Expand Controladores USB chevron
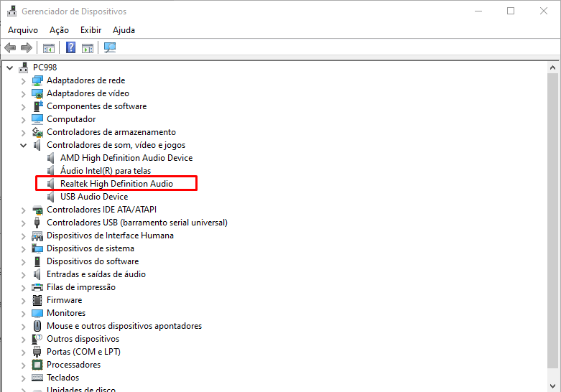This screenshot has height=392, width=561. (x=24, y=223)
